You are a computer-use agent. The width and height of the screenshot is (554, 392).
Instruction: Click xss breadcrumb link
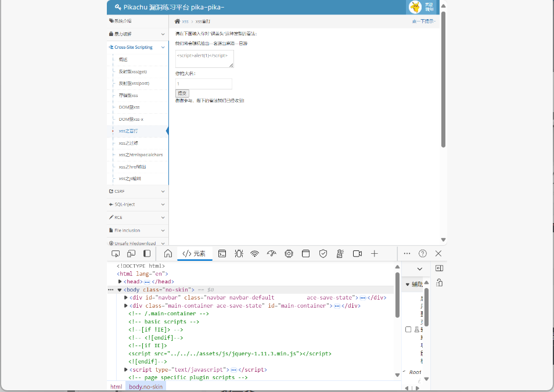tap(185, 21)
